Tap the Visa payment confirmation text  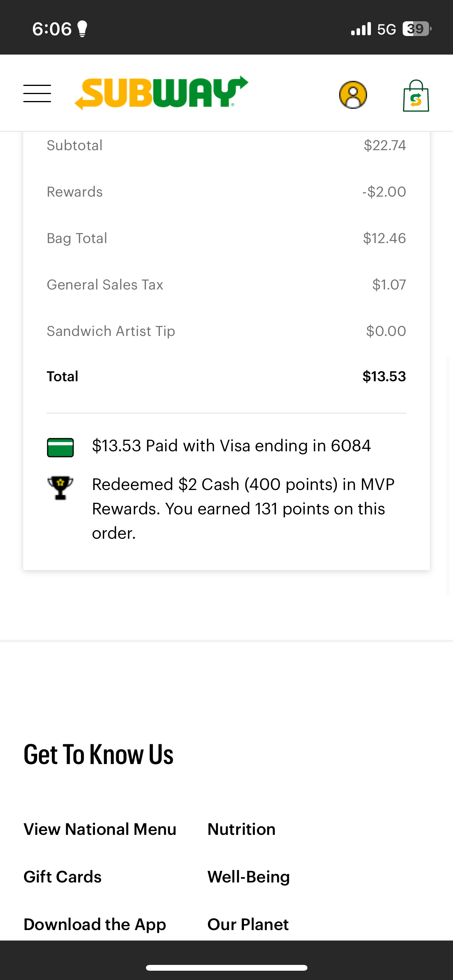tap(232, 446)
